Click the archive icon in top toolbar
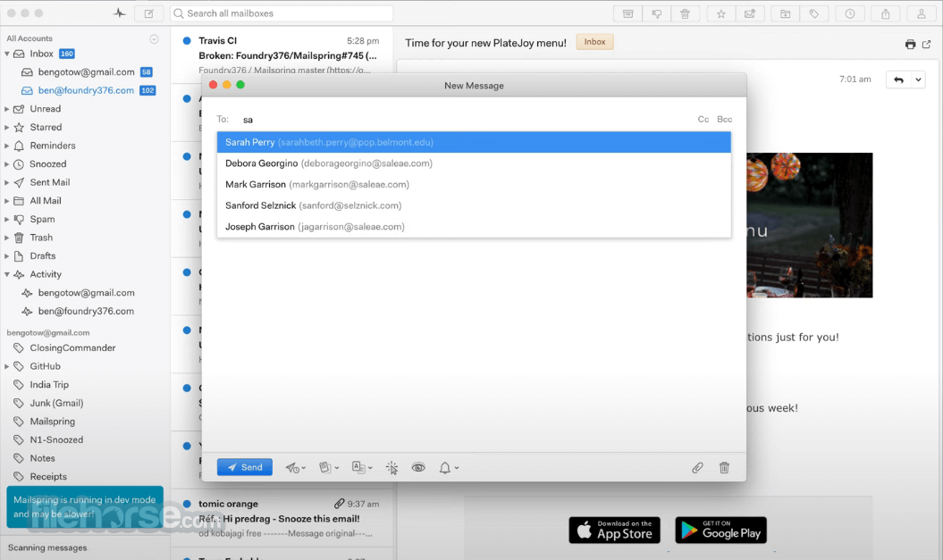Image resolution: width=943 pixels, height=560 pixels. tap(627, 13)
